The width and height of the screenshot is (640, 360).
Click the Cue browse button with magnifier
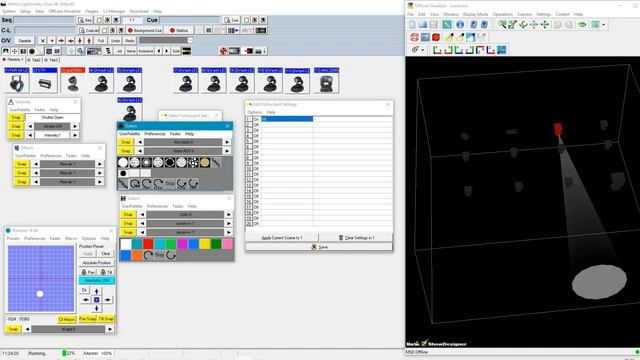coord(232,20)
